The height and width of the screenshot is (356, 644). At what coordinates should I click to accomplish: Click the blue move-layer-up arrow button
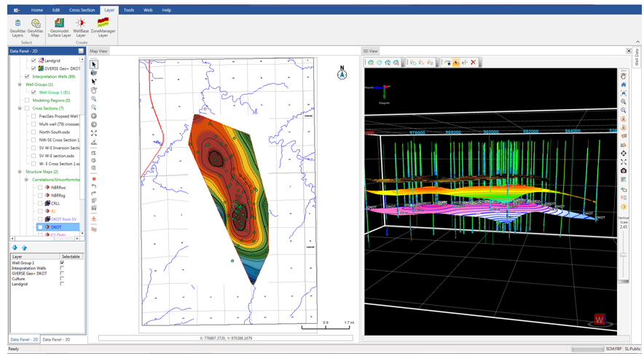tap(24, 248)
